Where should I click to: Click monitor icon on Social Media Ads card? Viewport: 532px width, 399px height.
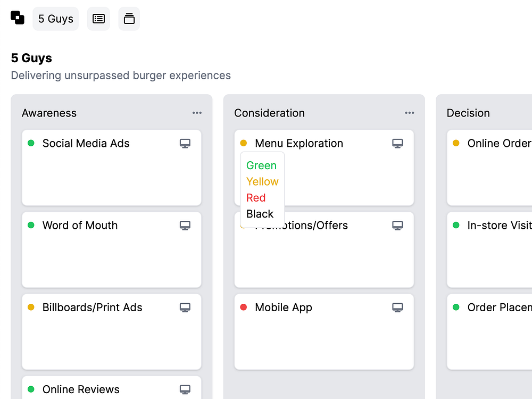click(185, 143)
